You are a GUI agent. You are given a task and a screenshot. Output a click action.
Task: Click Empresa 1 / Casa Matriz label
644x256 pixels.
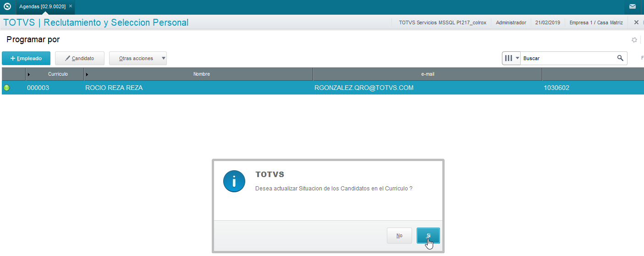click(x=596, y=22)
